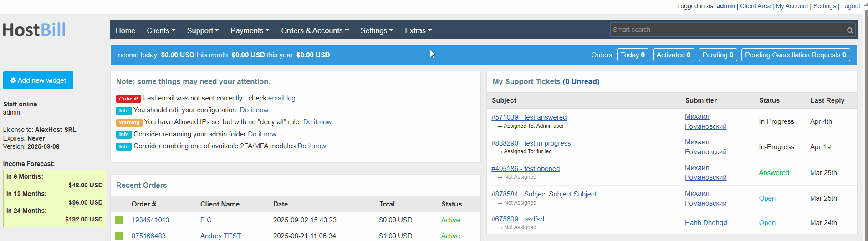Open the 0 Unread tickets link
The height and width of the screenshot is (241, 868).
click(581, 81)
